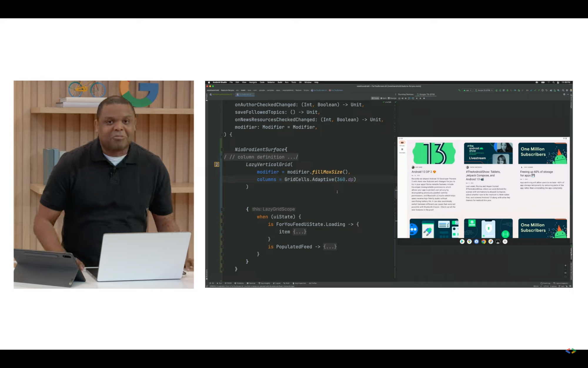Select the Google TB-Q706 running device tab
The image size is (588, 368).
425,95
